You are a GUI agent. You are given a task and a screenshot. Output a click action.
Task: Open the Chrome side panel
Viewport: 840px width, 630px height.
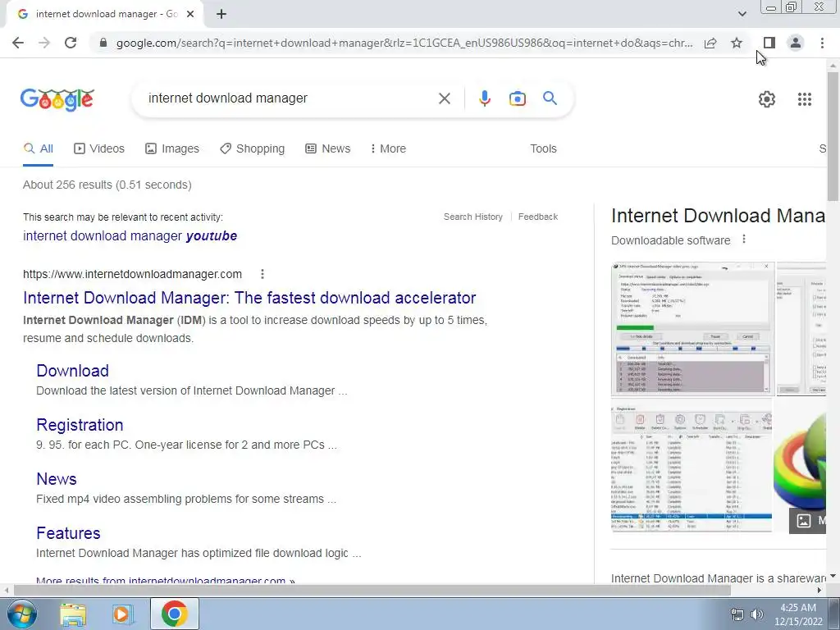click(769, 43)
